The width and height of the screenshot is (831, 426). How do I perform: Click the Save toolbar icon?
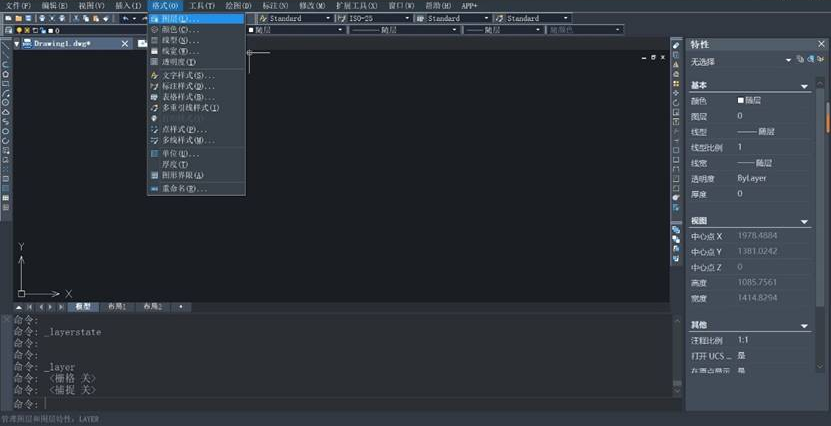[x=28, y=19]
